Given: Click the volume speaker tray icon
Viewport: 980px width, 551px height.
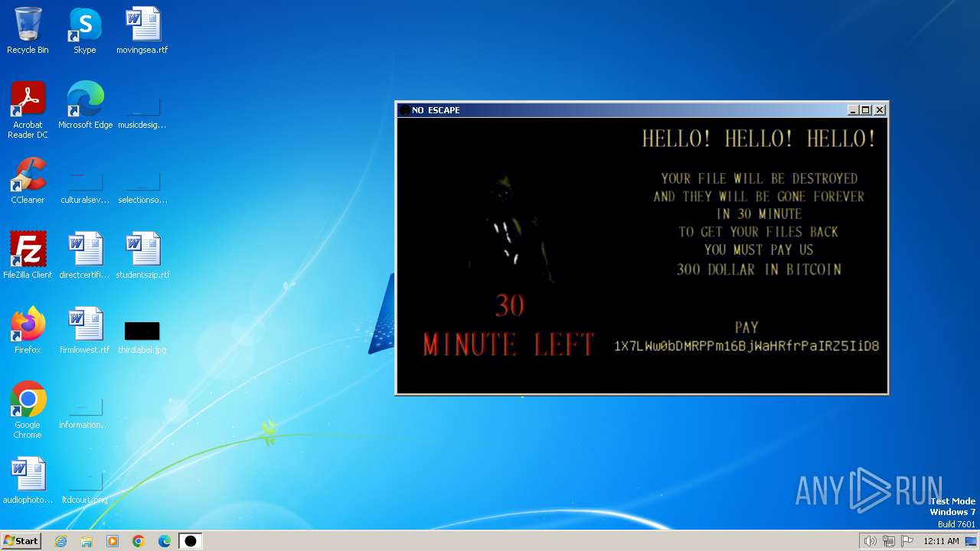Looking at the screenshot, I should (x=870, y=541).
